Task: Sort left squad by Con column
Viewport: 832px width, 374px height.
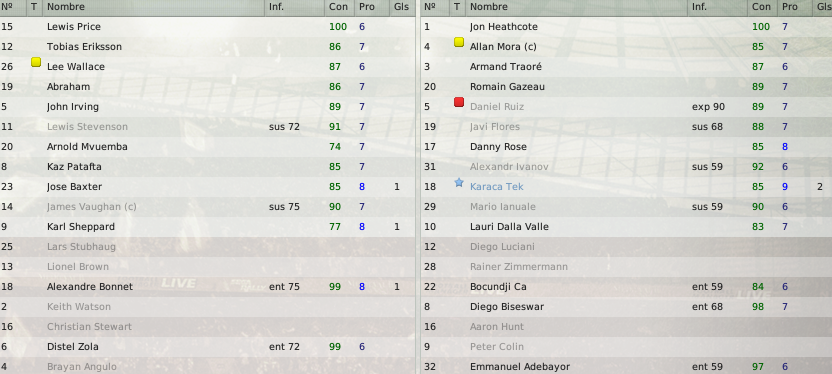Action: click(339, 7)
